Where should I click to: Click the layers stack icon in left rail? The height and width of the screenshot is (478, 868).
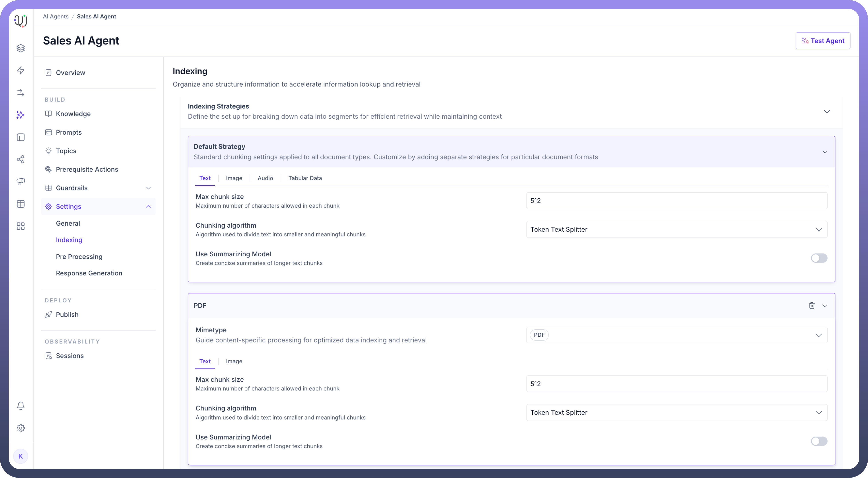pyautogui.click(x=21, y=48)
